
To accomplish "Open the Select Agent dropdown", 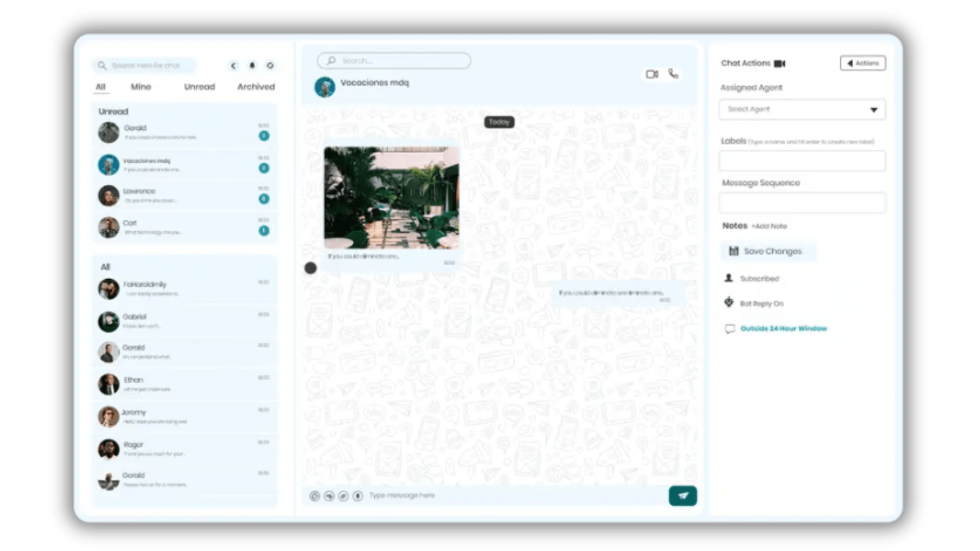I will [x=802, y=110].
